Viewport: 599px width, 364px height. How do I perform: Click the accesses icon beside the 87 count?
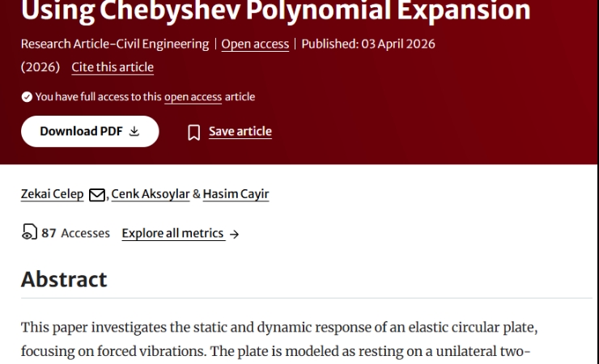[x=28, y=233]
